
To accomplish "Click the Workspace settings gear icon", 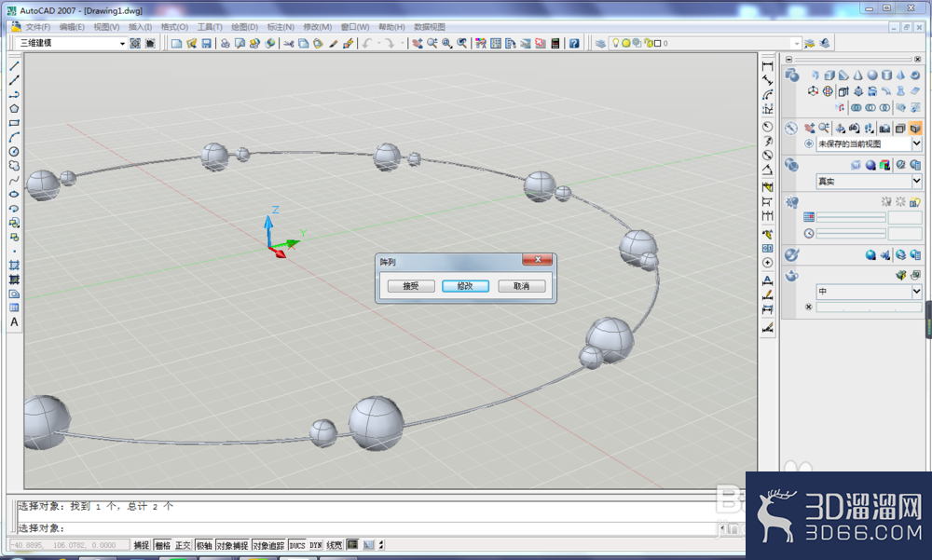I will coord(135,44).
